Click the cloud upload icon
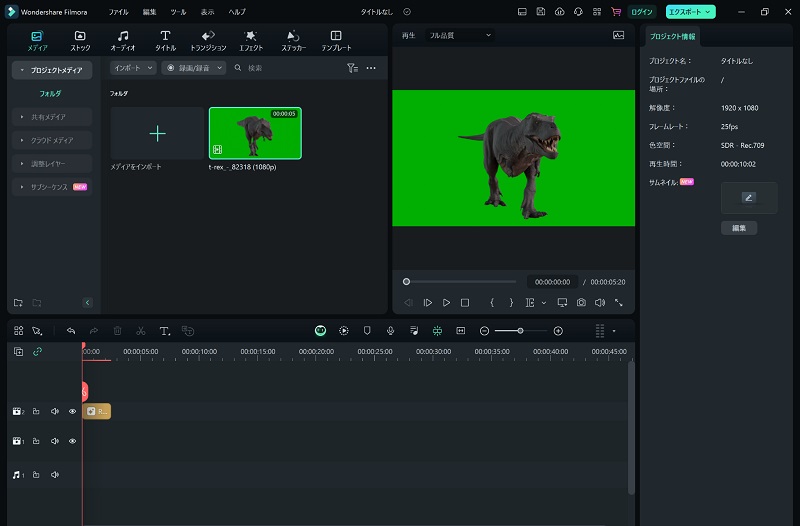Screen dimensions: 800x526 (x=560, y=12)
